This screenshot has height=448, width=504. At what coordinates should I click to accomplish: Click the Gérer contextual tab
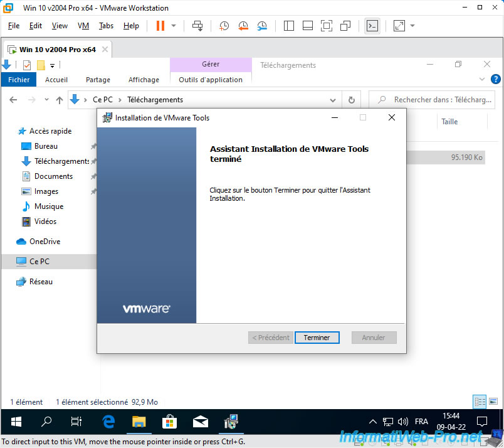[x=211, y=65]
